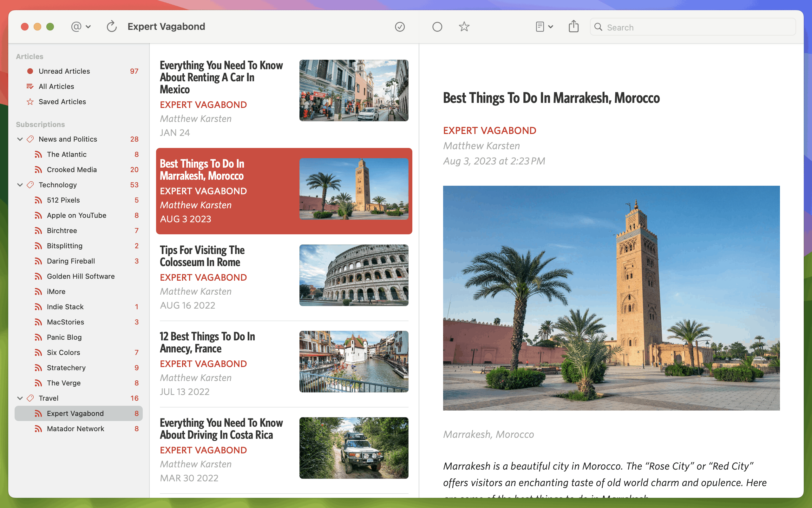This screenshot has height=508, width=812.
Task: Click the iMore feed icon
Action: pyautogui.click(x=38, y=292)
